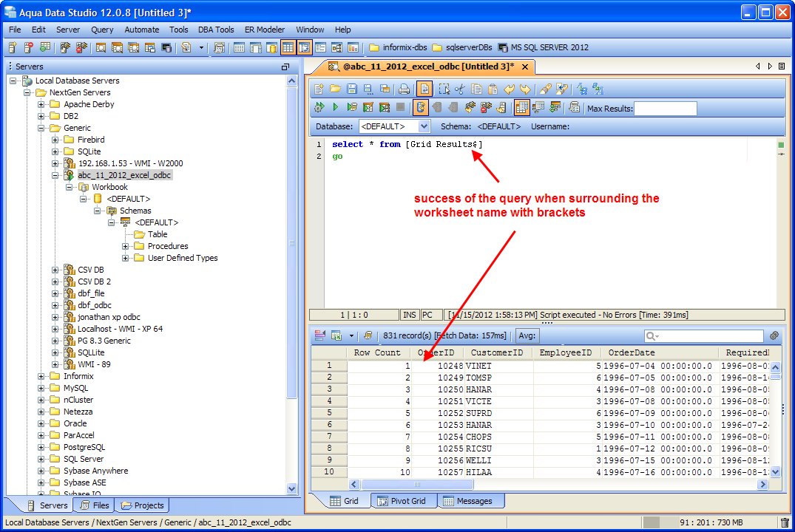Screen dimensions: 795x532
Task: Expand the Apache Derby folder
Action: (41, 104)
